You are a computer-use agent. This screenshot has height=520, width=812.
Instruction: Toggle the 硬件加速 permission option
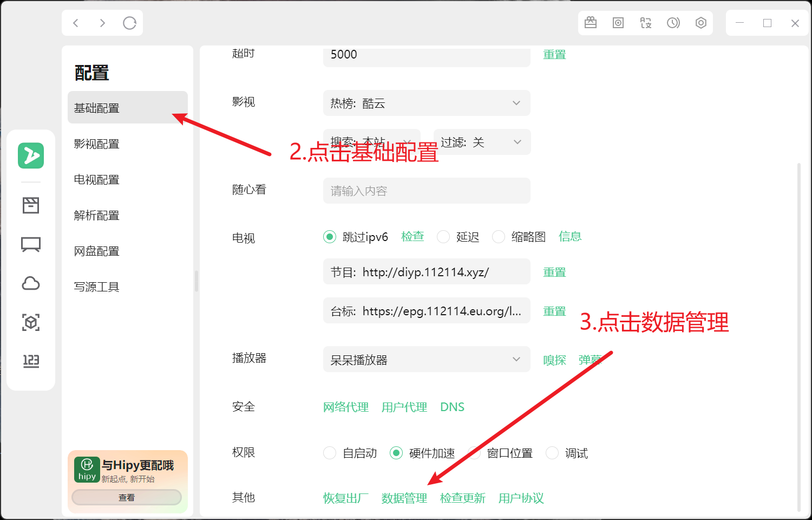point(396,453)
